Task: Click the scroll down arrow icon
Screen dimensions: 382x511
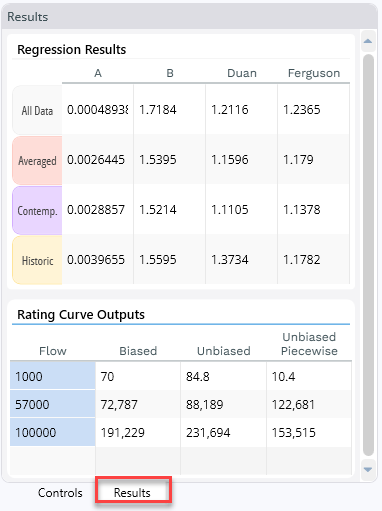Action: click(368, 469)
